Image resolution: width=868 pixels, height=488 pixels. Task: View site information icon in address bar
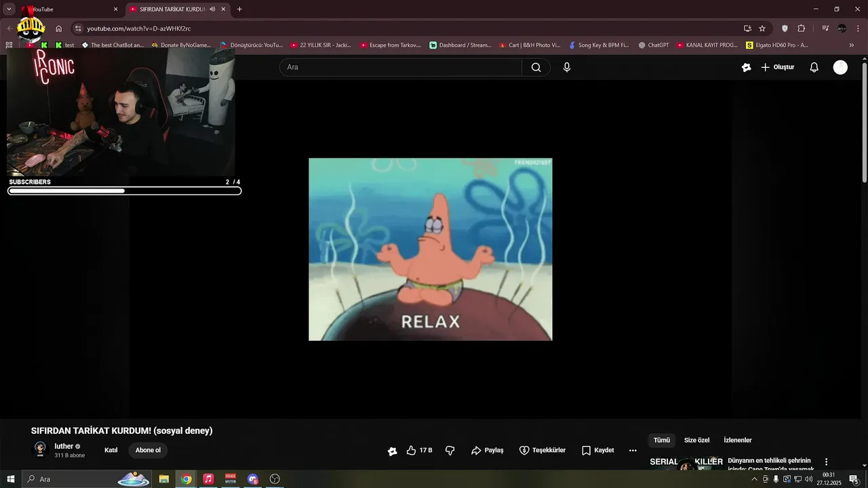(78, 28)
